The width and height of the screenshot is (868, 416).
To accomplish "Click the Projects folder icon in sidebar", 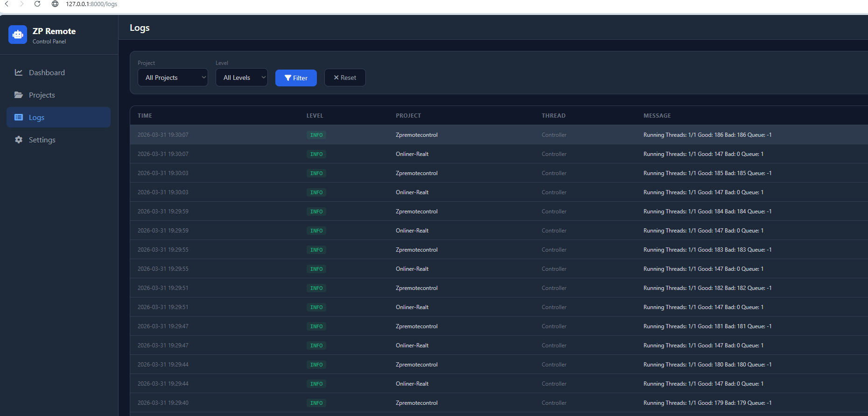I will click(x=19, y=95).
